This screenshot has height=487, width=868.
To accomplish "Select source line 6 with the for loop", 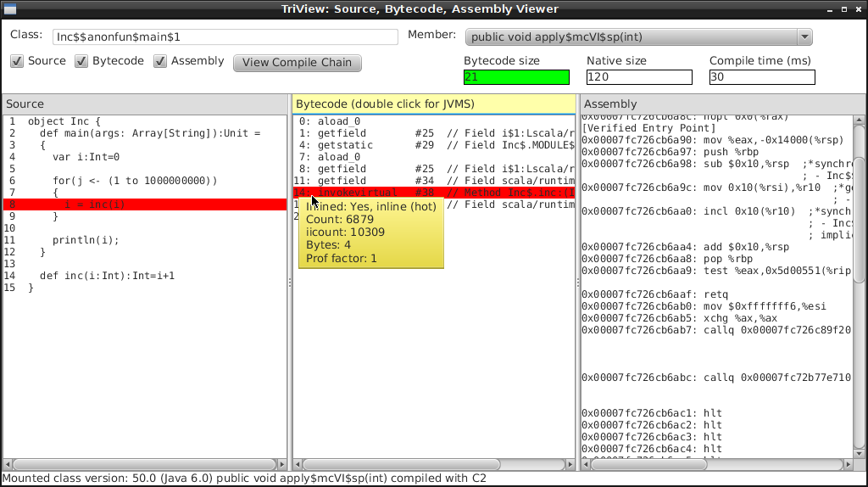I will pos(145,182).
